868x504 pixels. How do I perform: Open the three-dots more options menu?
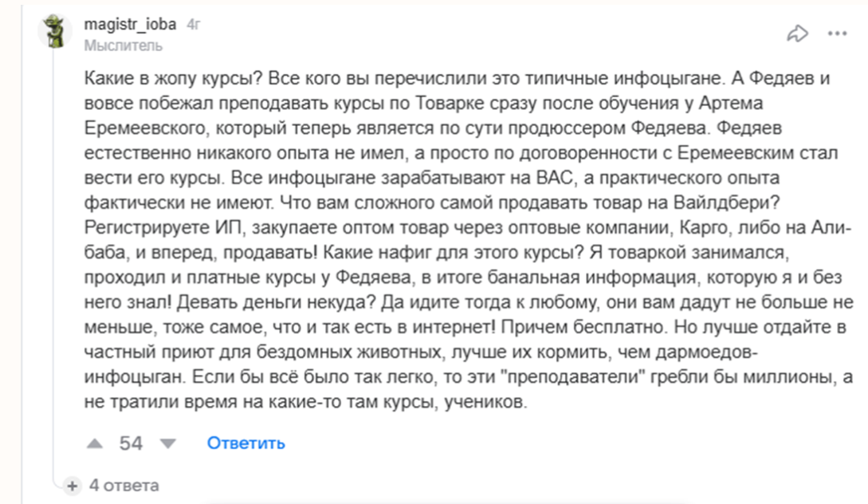(837, 33)
